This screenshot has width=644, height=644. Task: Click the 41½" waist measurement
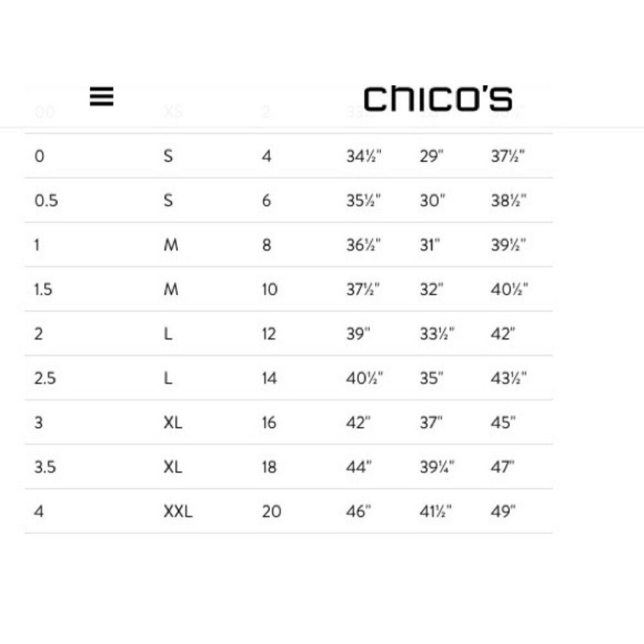pyautogui.click(x=436, y=512)
